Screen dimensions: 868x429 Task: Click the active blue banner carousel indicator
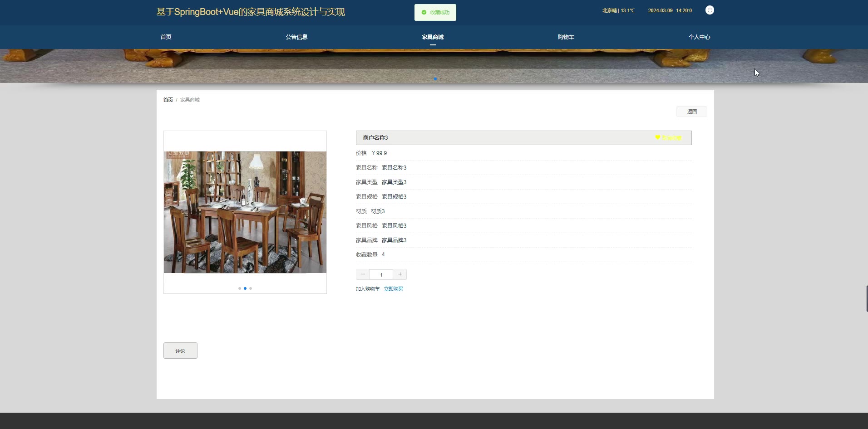pyautogui.click(x=435, y=79)
